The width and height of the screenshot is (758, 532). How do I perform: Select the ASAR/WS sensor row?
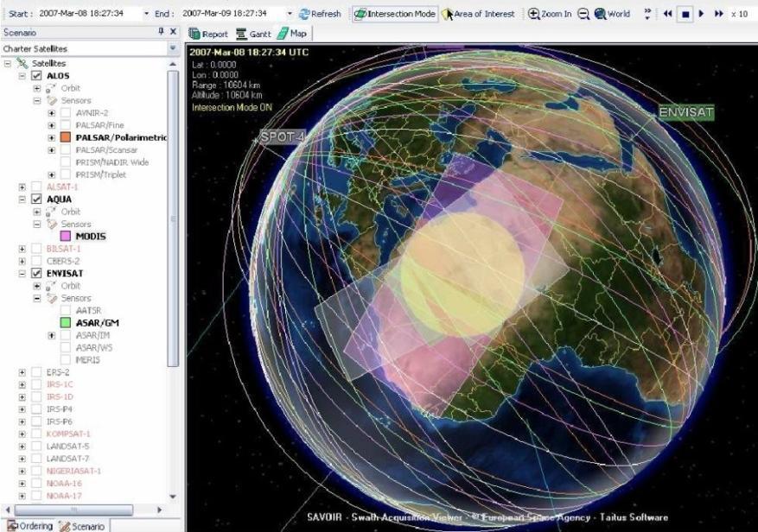pyautogui.click(x=94, y=347)
